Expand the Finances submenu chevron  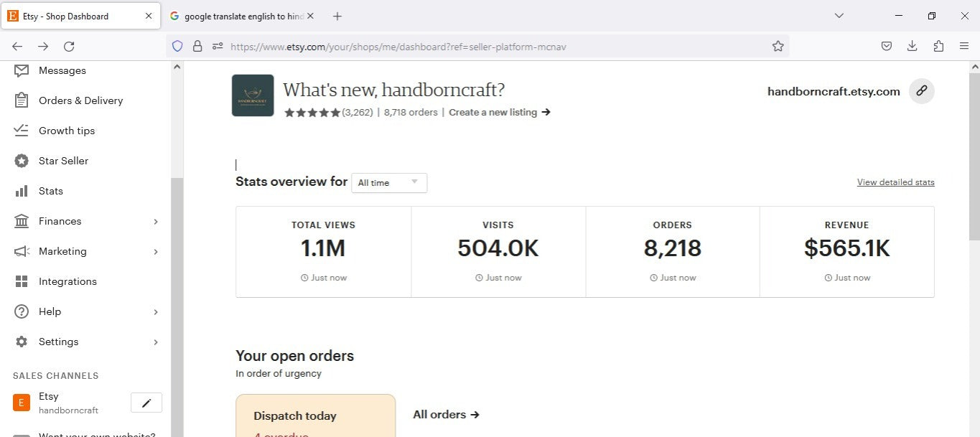pos(156,222)
